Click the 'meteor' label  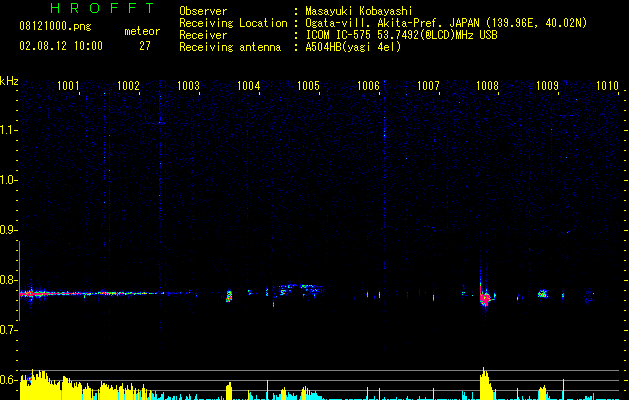coord(142,31)
